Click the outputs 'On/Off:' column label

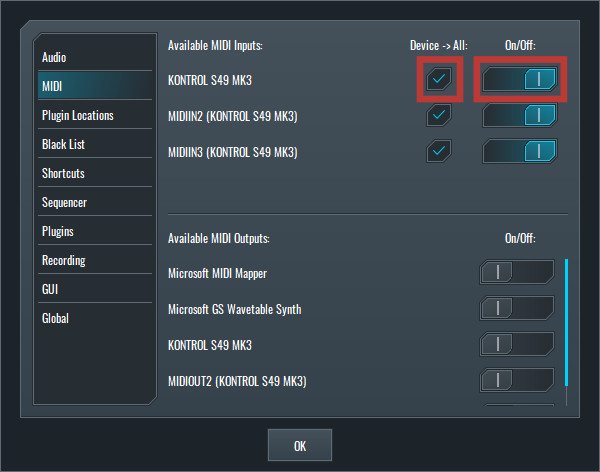(520, 238)
